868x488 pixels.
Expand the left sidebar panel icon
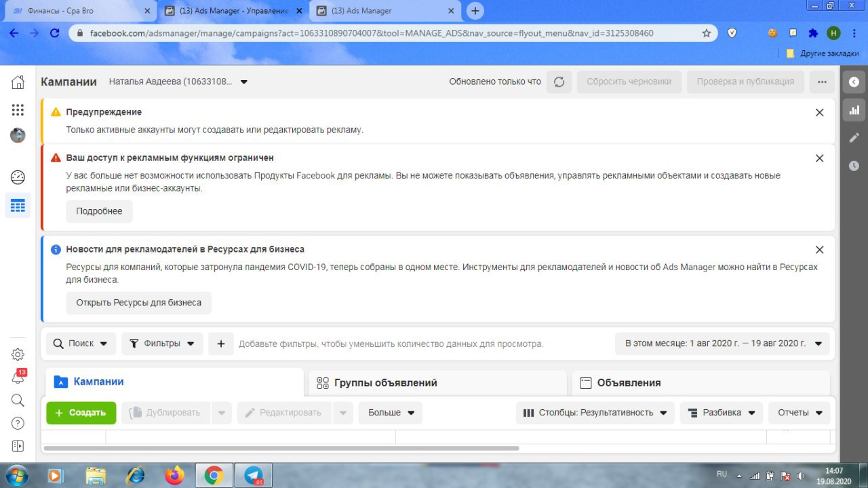[x=18, y=446]
